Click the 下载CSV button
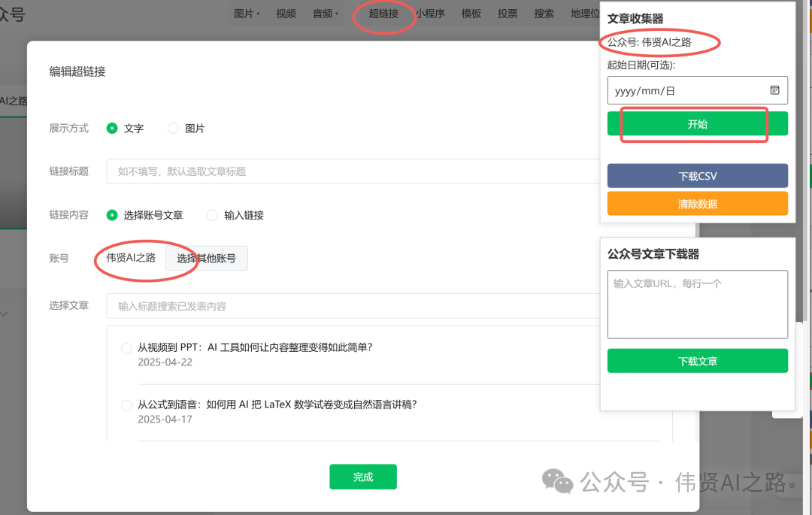The width and height of the screenshot is (812, 515). pos(698,176)
